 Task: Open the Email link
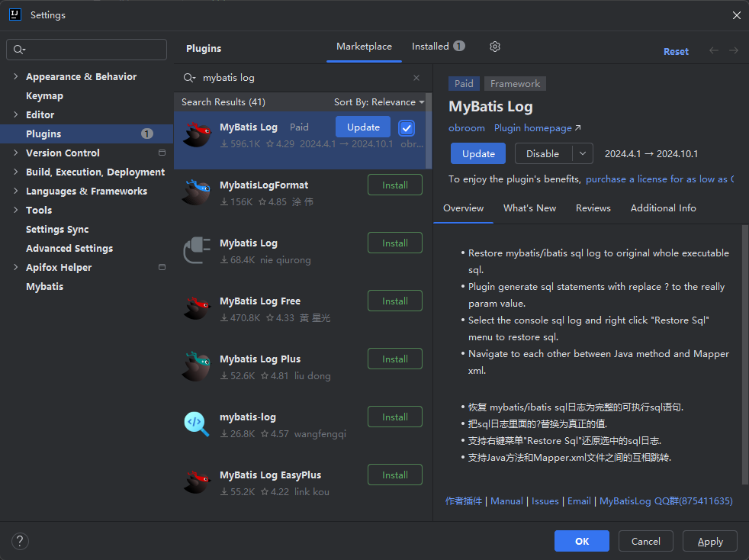[579, 501]
